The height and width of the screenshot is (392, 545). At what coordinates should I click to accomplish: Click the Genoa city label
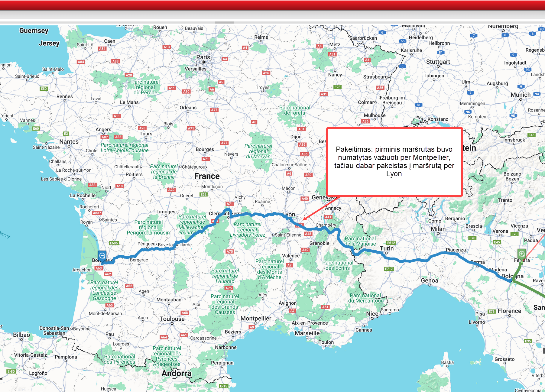tap(430, 280)
